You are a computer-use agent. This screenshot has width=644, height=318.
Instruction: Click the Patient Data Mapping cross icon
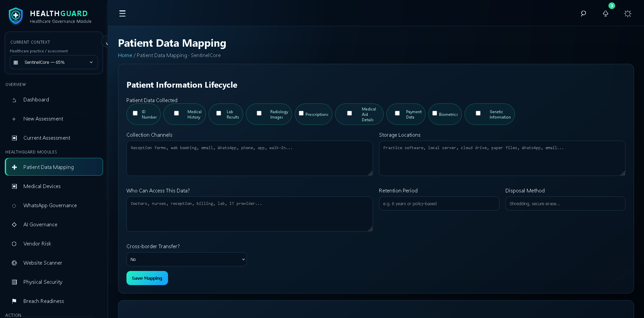coord(14,167)
